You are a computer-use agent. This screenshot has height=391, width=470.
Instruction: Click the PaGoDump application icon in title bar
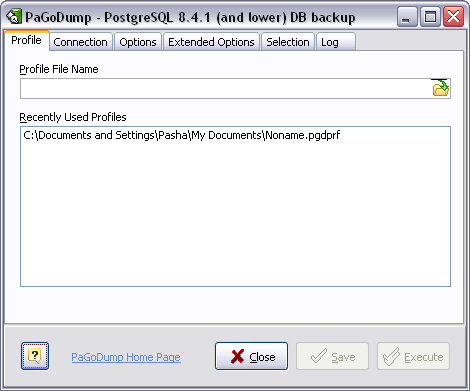point(14,17)
